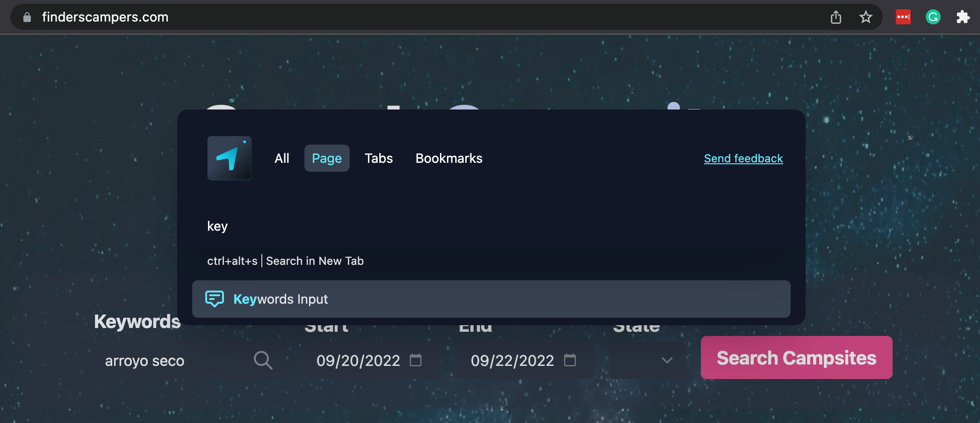Click the magnifying glass in Keywords field

click(263, 360)
